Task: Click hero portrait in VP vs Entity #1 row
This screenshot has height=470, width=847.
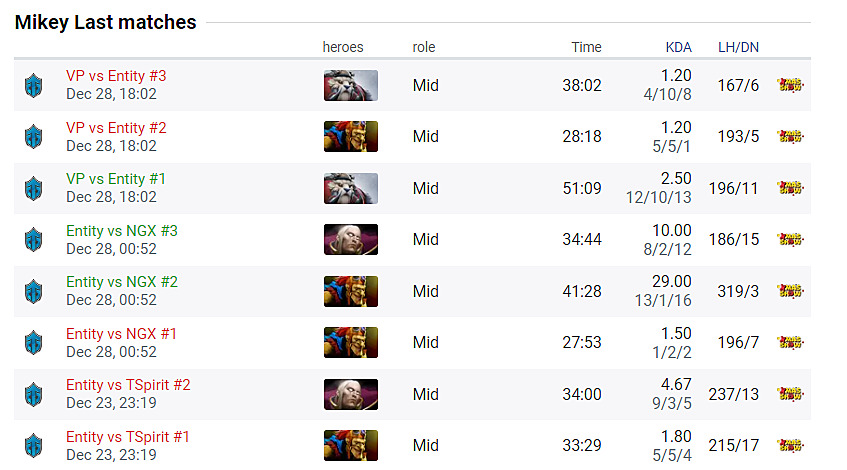Action: tap(351, 188)
